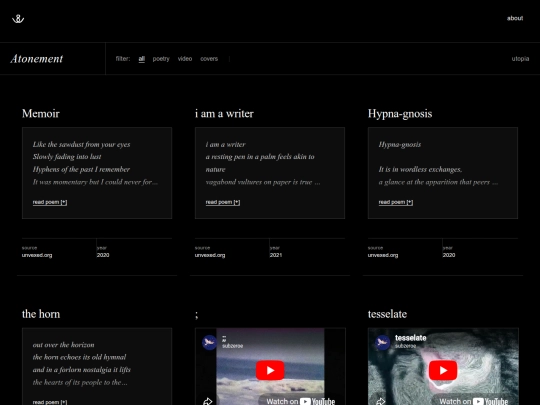Click the year 2021 value
This screenshot has width=540, height=405.
point(276,255)
